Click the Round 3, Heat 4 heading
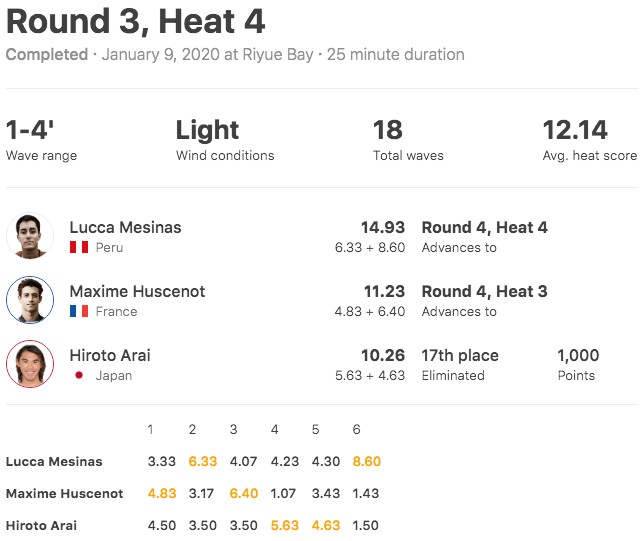Viewport: 644px width, 541px height. pos(135,22)
